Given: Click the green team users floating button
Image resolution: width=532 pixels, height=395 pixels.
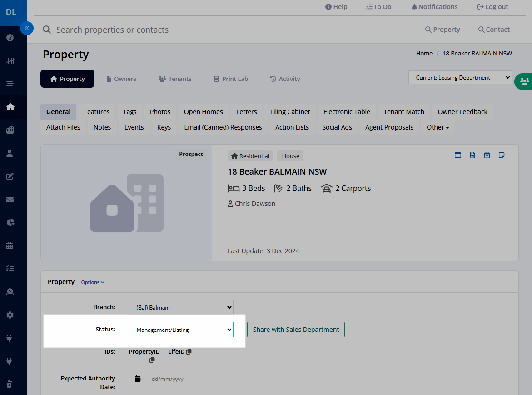Looking at the screenshot, I should click(524, 81).
